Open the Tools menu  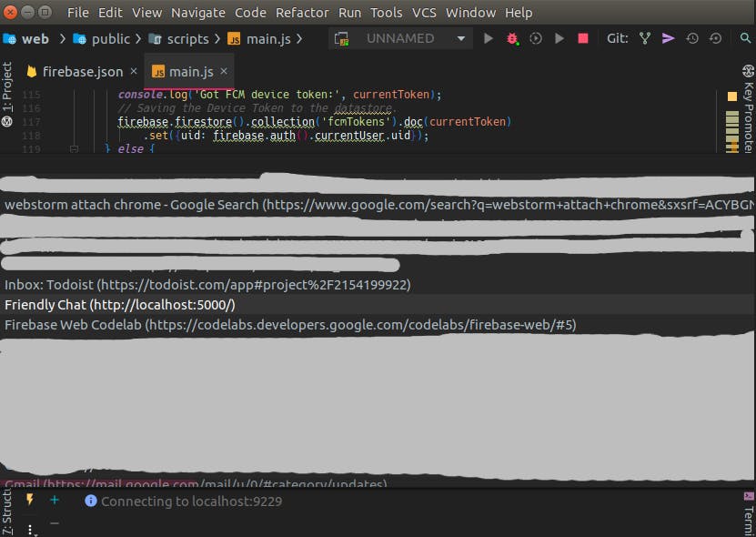pyautogui.click(x=387, y=13)
